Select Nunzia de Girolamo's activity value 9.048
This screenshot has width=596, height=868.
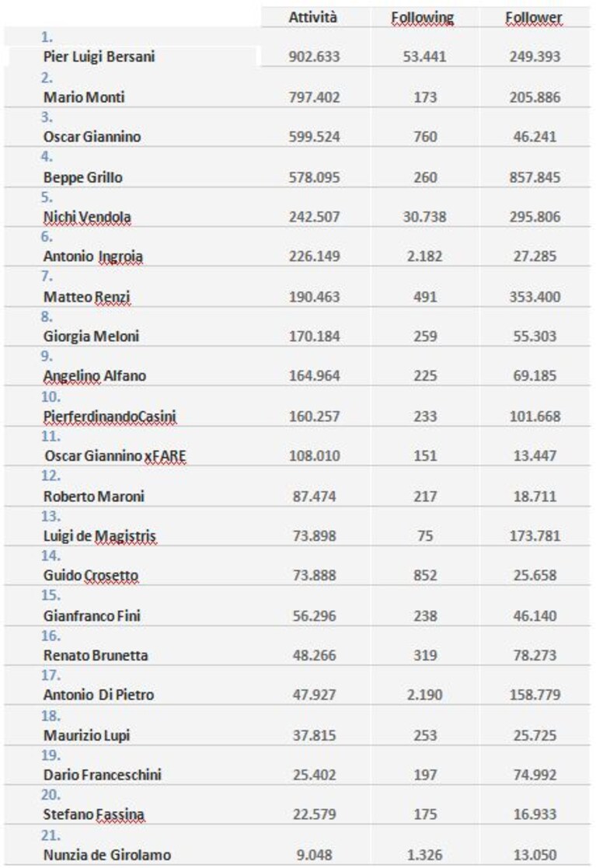(x=315, y=856)
